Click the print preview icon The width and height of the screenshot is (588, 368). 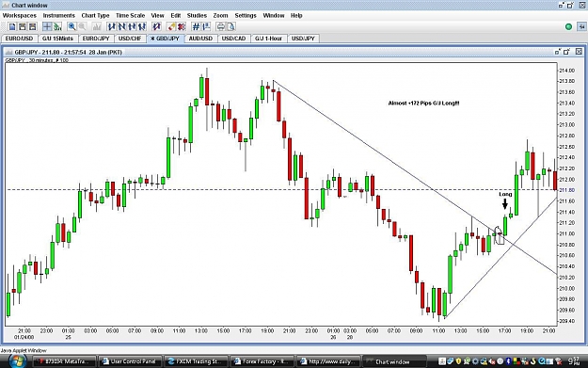231,26
